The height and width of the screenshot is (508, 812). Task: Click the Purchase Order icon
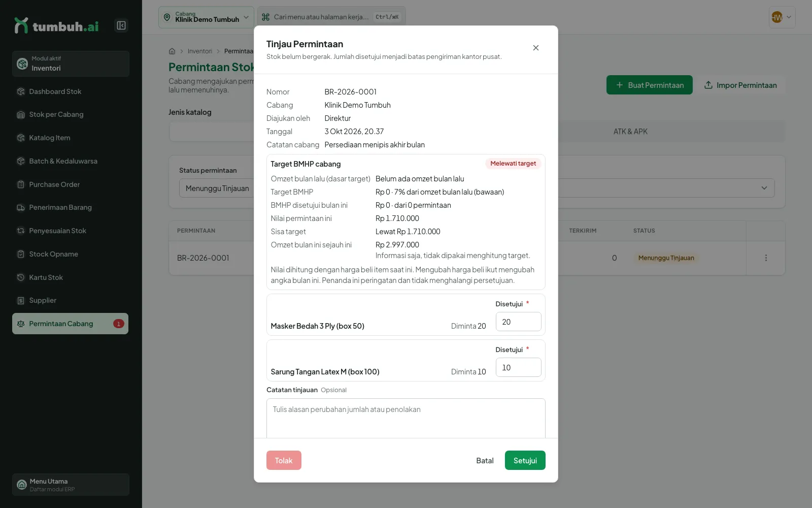click(x=21, y=184)
